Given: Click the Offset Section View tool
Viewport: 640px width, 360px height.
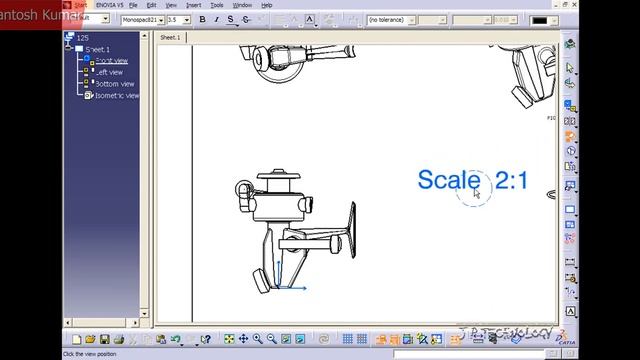Looking at the screenshot, I should [x=570, y=121].
